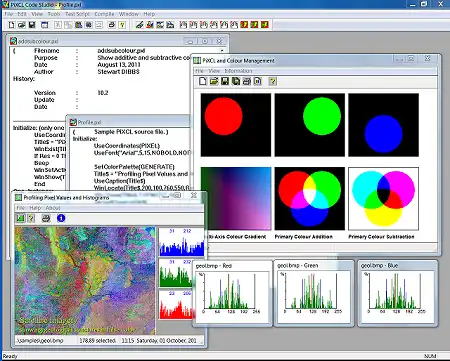The image size is (450, 361).
Task: Click the green histogram in Profiling window
Action: tap(176, 273)
